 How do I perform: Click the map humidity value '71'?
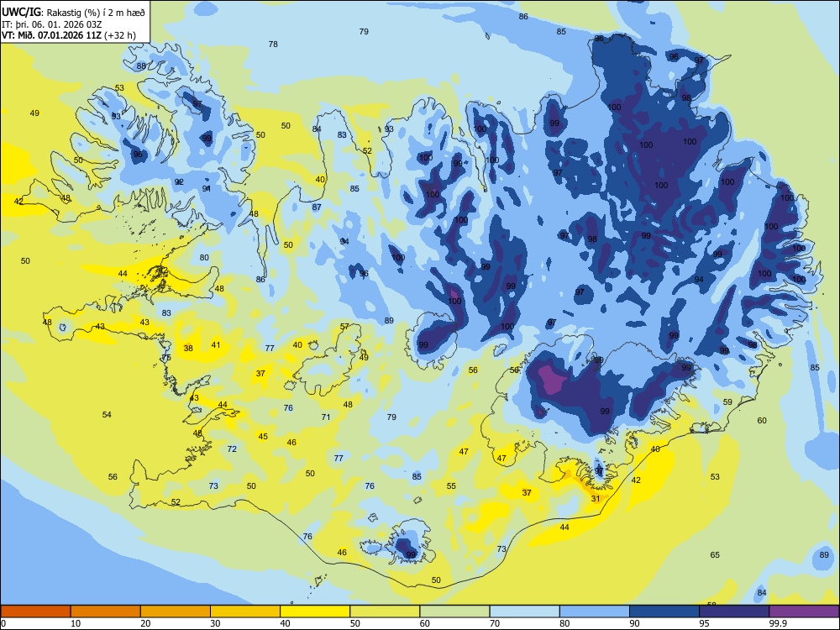coord(326,417)
